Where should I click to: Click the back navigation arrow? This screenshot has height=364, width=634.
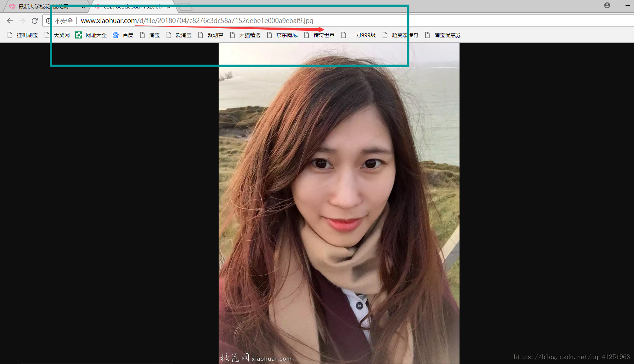pyautogui.click(x=10, y=21)
